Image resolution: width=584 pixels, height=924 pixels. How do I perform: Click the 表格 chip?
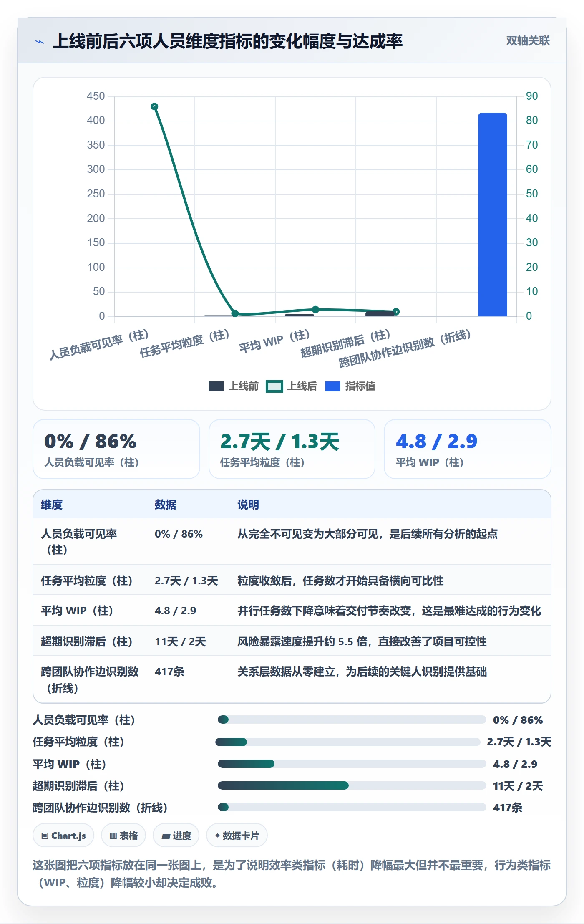point(123,836)
